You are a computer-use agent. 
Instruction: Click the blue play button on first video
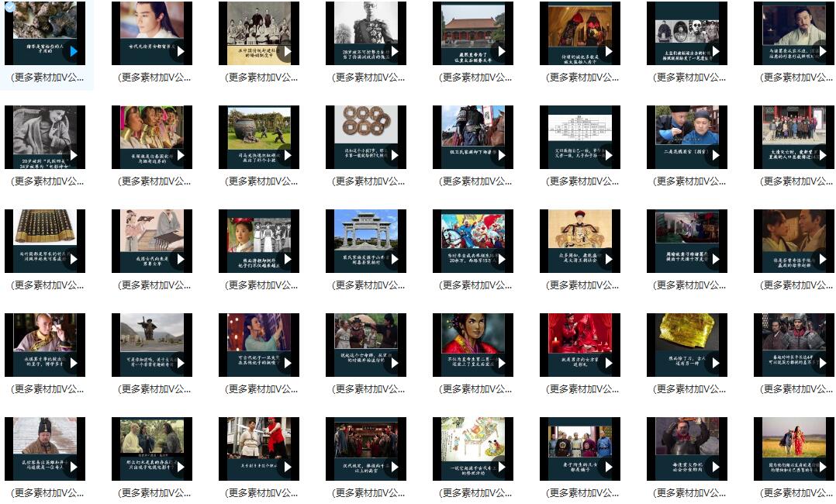point(74,52)
